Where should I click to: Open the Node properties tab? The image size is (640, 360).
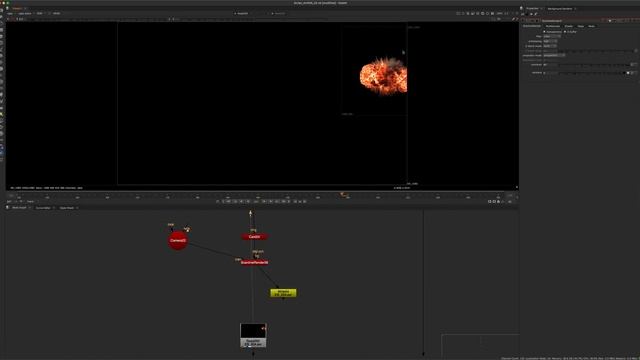(x=591, y=26)
